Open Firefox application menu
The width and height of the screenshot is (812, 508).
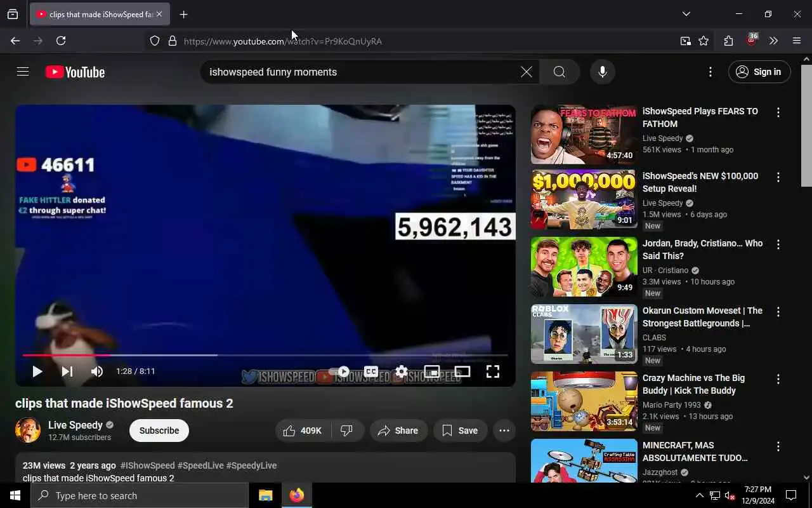point(797,41)
